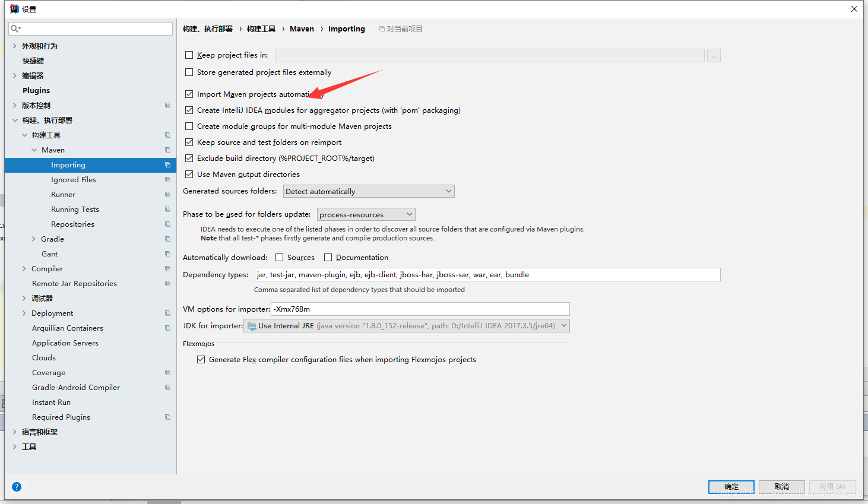
Task: Toggle Import Maven projects automatically checkbox
Action: pyautogui.click(x=189, y=94)
